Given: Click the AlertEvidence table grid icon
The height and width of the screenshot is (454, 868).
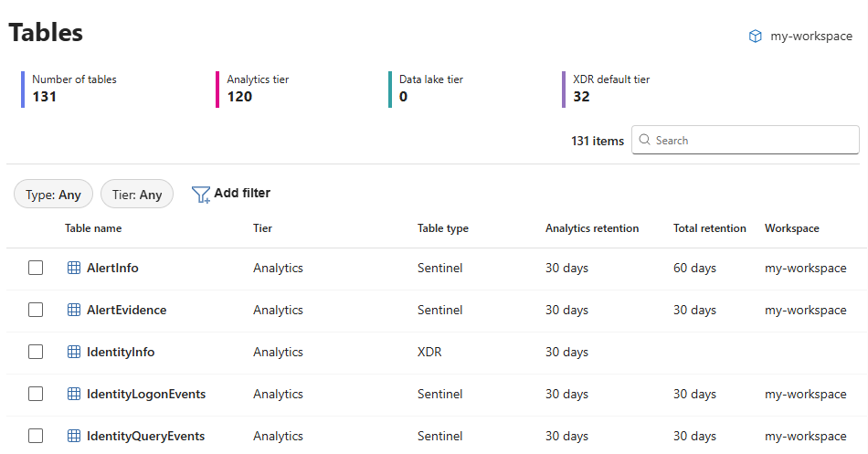Looking at the screenshot, I should pyautogui.click(x=74, y=310).
